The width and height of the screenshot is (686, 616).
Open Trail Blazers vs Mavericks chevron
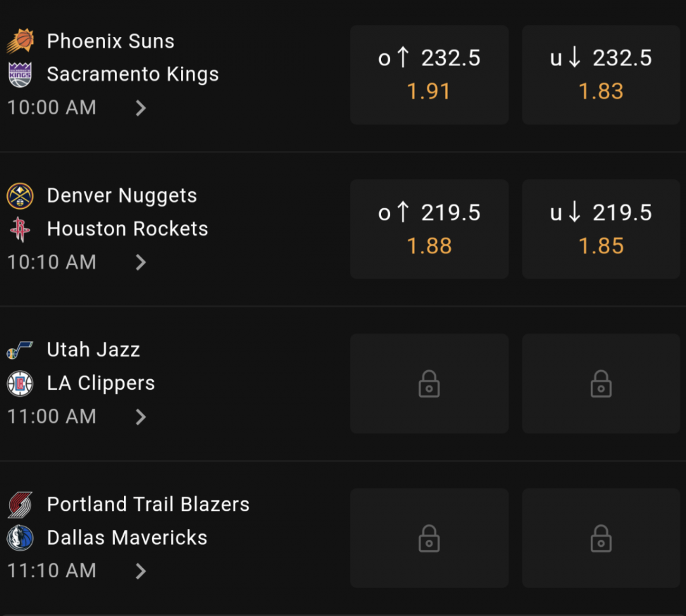click(x=140, y=571)
